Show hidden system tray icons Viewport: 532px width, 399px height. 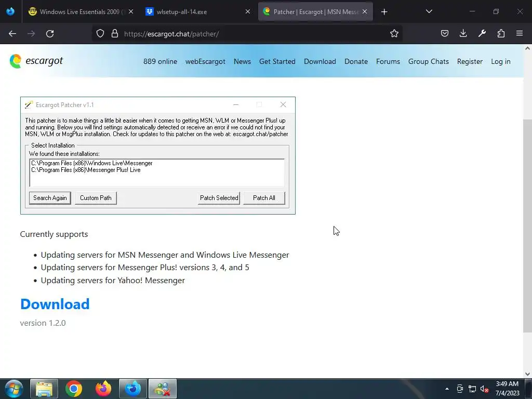coord(447,389)
